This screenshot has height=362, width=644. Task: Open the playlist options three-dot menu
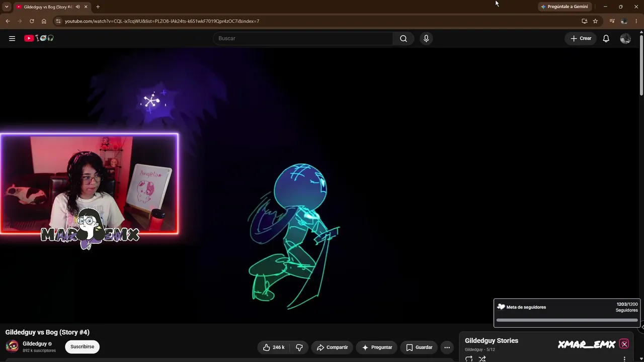point(624,359)
